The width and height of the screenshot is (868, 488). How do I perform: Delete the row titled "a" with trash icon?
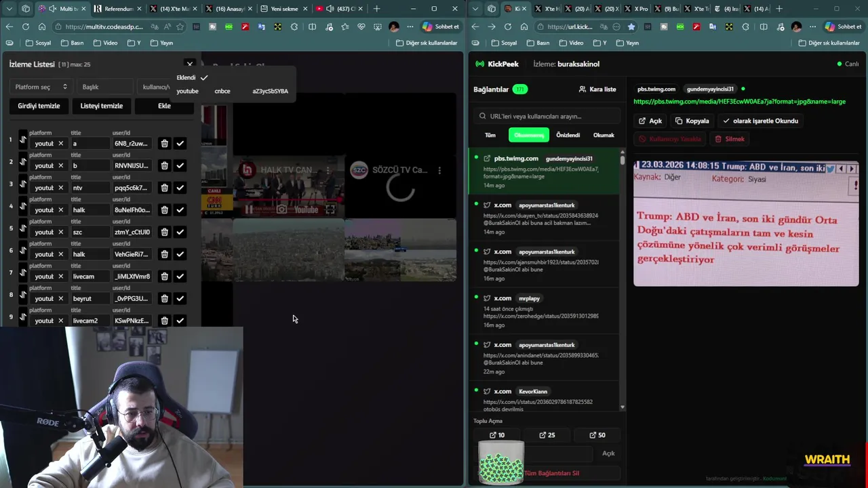coord(164,144)
